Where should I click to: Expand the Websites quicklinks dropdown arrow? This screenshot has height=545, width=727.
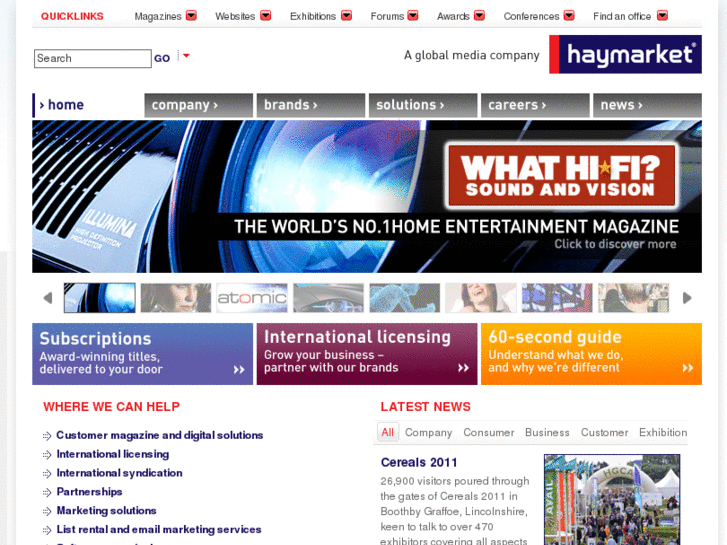click(265, 16)
